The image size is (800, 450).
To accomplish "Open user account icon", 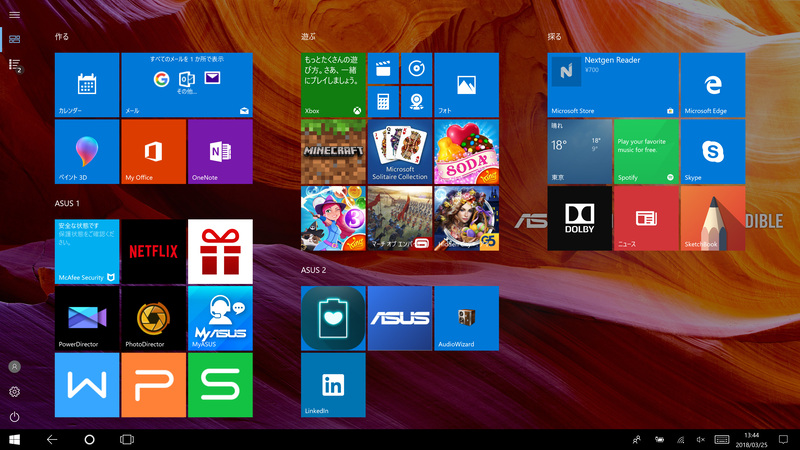I will click(14, 367).
